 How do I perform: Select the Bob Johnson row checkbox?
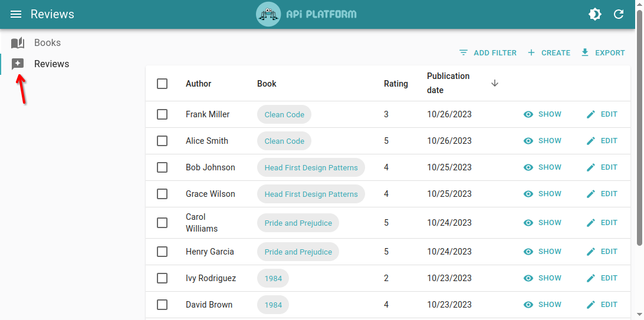pyautogui.click(x=162, y=167)
